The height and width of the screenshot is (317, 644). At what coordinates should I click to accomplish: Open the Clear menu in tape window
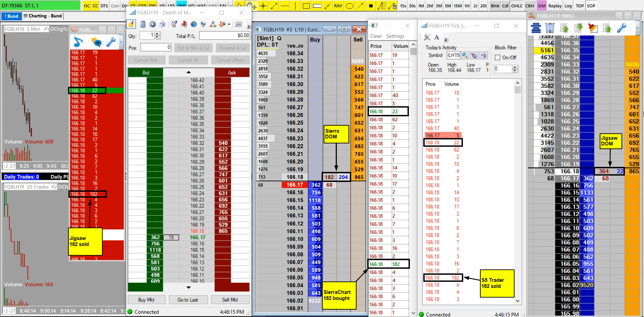coord(376,36)
